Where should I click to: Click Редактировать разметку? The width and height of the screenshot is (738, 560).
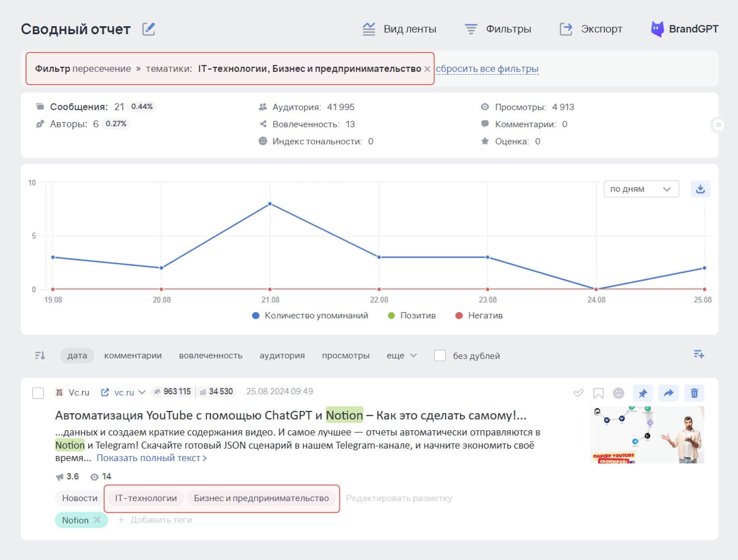click(399, 498)
